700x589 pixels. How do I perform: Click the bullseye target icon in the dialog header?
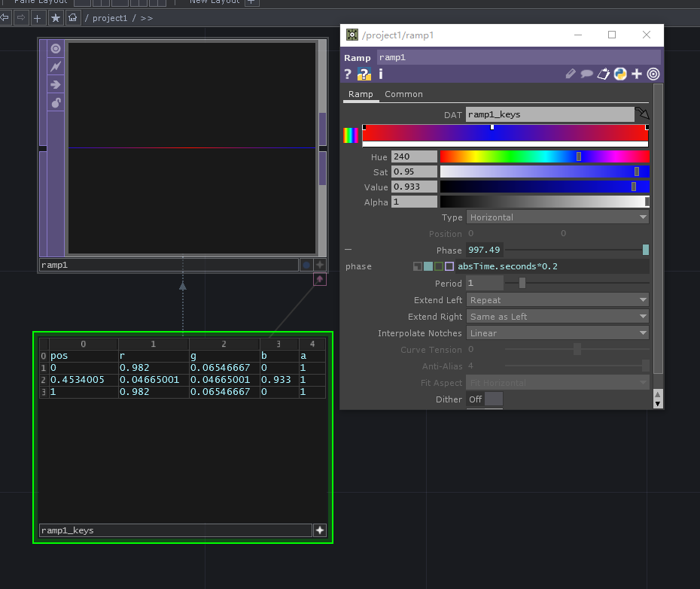(x=653, y=74)
